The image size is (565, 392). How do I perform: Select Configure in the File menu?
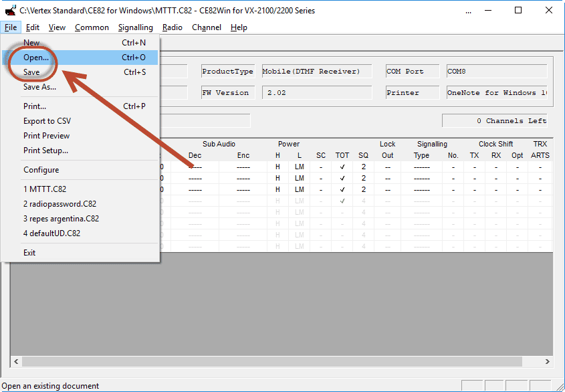point(41,170)
